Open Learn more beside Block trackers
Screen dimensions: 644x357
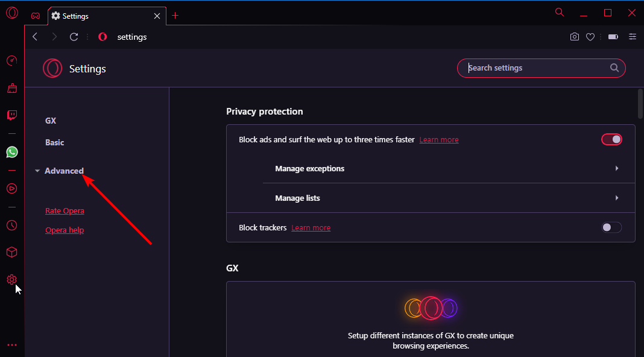click(311, 227)
